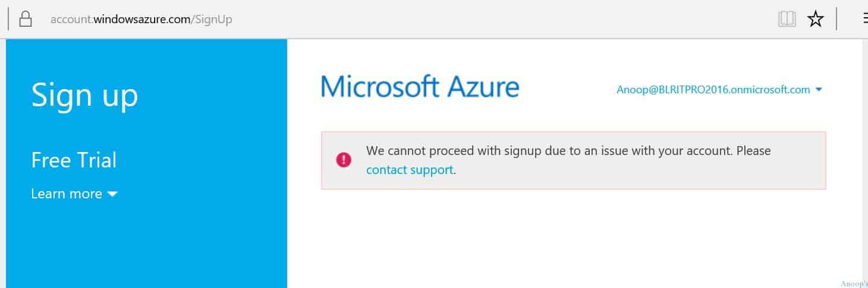Click the Anoop's watermark text
This screenshot has width=868, height=288.
click(x=854, y=284)
